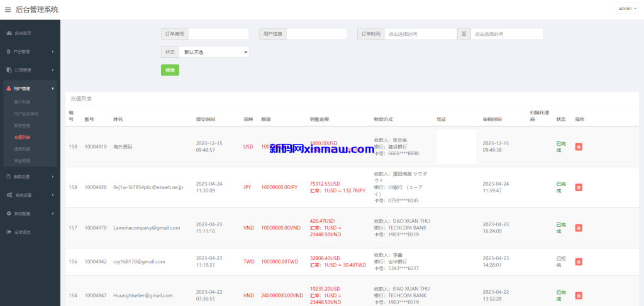Open 留言管理 submenu item
The image size is (644, 306).
click(x=22, y=126)
